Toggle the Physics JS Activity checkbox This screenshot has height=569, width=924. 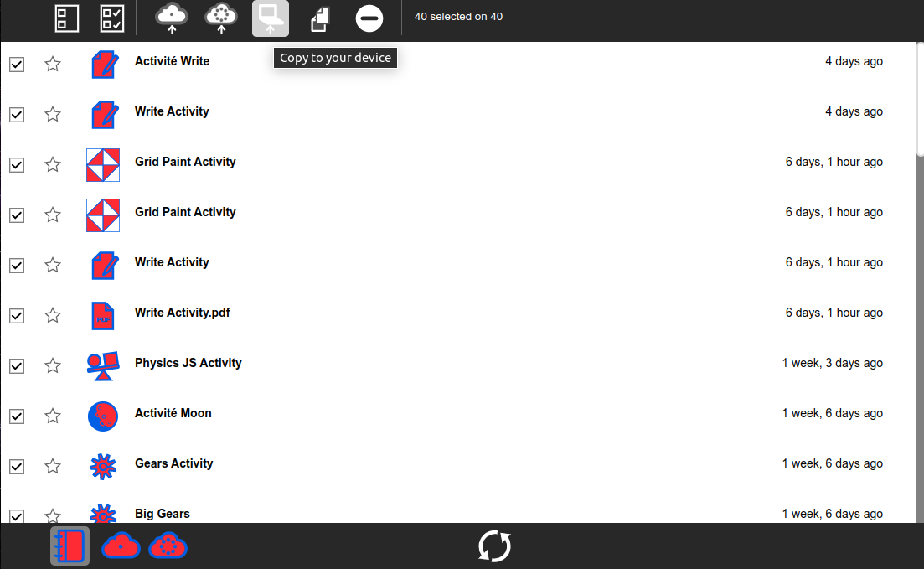[17, 366]
